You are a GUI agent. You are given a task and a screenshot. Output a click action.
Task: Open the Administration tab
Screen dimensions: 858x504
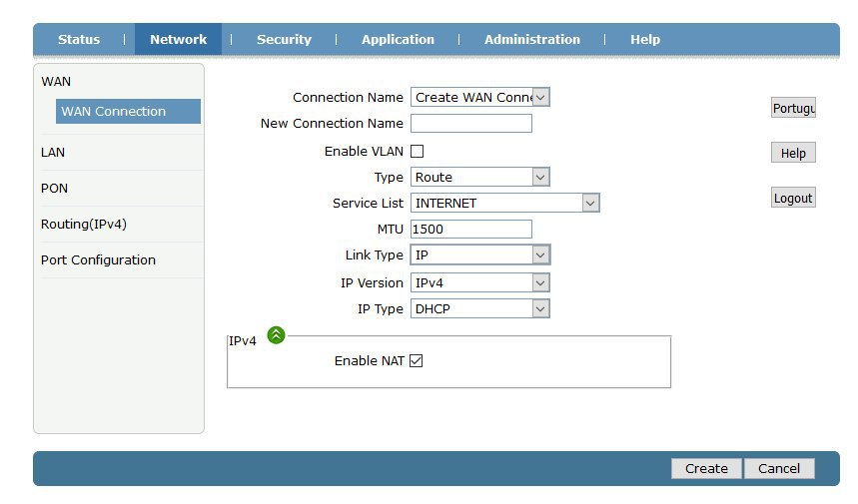tap(531, 39)
